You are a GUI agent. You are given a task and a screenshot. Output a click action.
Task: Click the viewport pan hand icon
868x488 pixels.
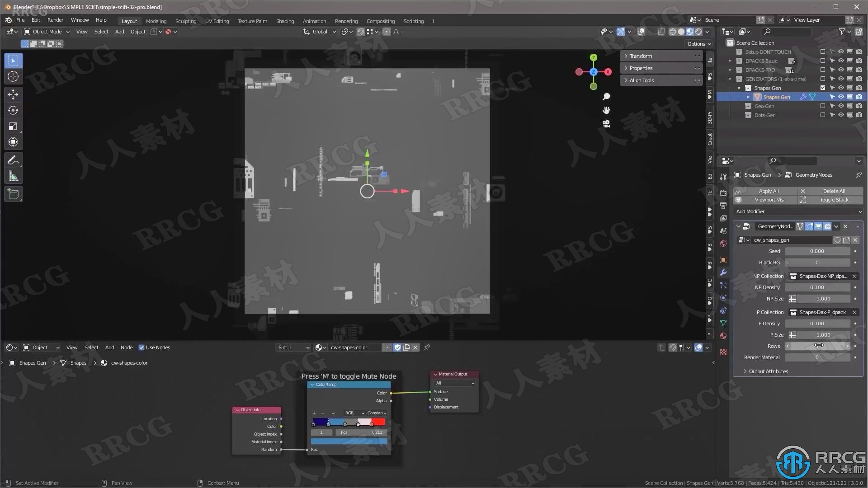click(606, 110)
